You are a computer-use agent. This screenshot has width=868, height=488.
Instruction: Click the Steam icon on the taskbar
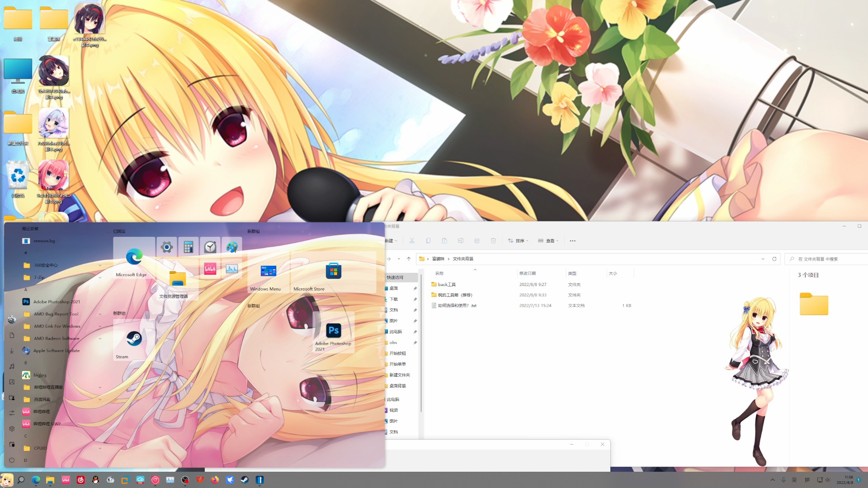pyautogui.click(x=245, y=480)
